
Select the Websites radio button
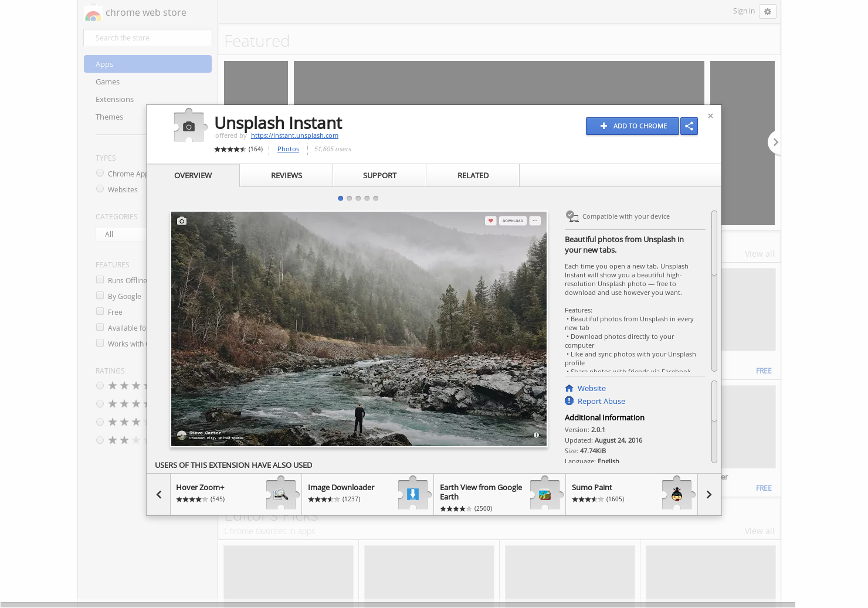(100, 189)
